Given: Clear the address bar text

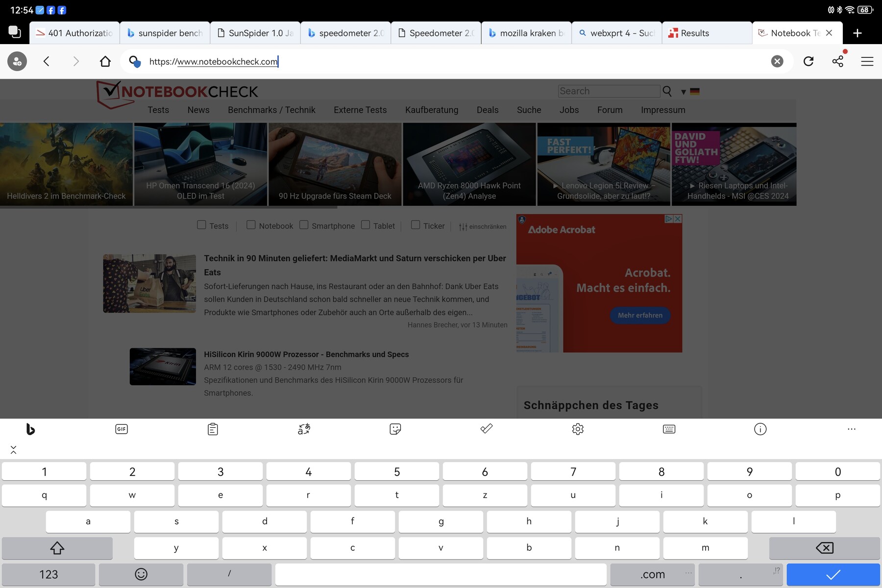Looking at the screenshot, I should [x=777, y=61].
